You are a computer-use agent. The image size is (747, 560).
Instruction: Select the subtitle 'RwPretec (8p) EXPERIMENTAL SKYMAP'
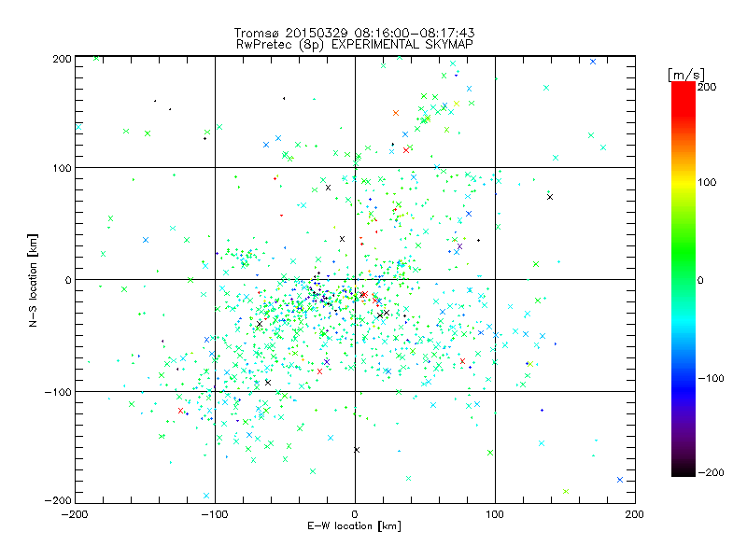tap(355, 45)
